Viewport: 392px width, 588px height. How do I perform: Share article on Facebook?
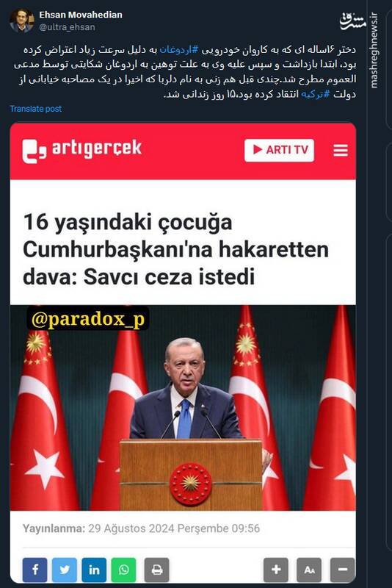(35, 570)
